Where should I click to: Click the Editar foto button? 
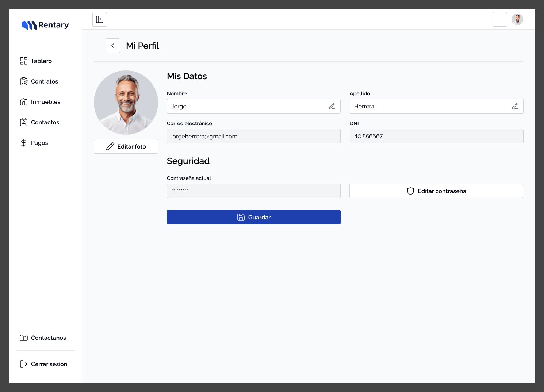pyautogui.click(x=126, y=146)
